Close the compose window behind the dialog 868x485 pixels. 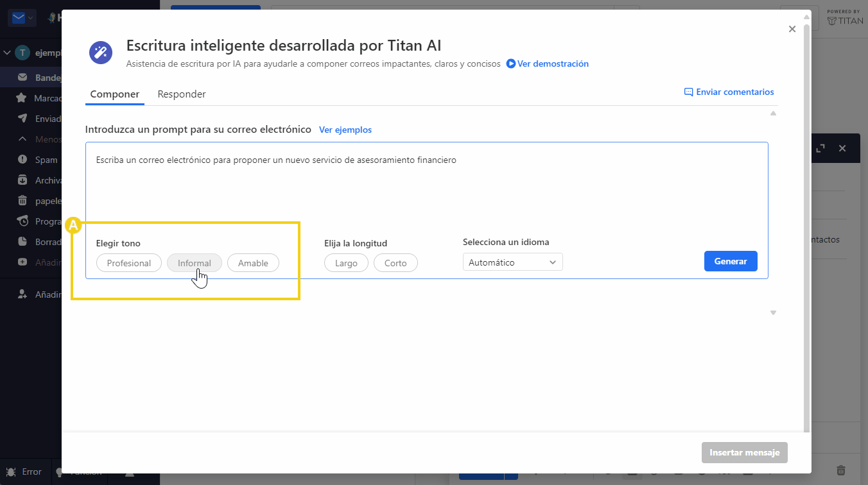click(x=842, y=148)
